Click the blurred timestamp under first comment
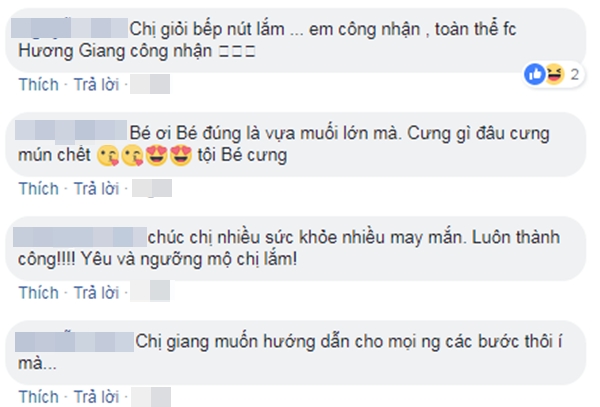 [x=150, y=85]
